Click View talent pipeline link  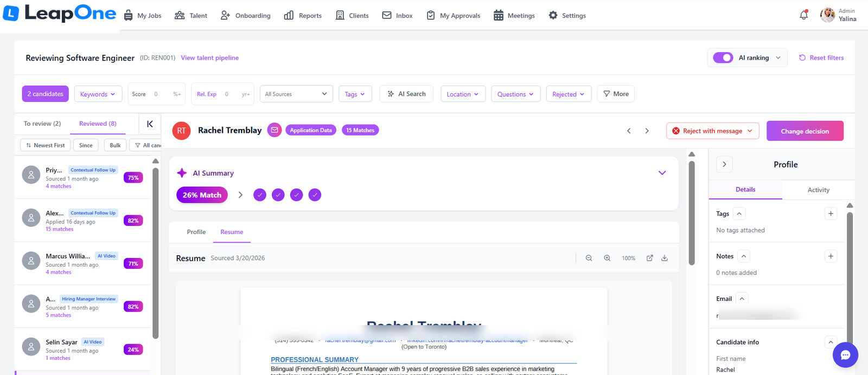(x=209, y=57)
